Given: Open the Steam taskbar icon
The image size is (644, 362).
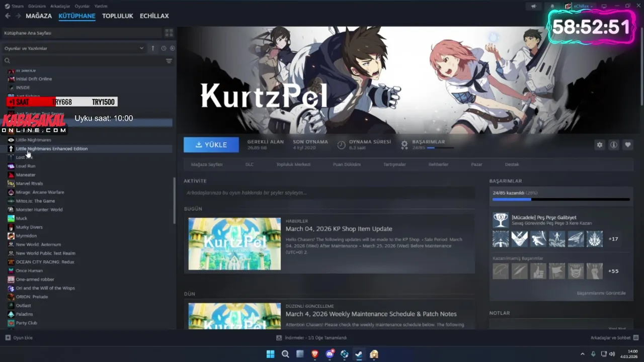Looking at the screenshot, I should 359,354.
